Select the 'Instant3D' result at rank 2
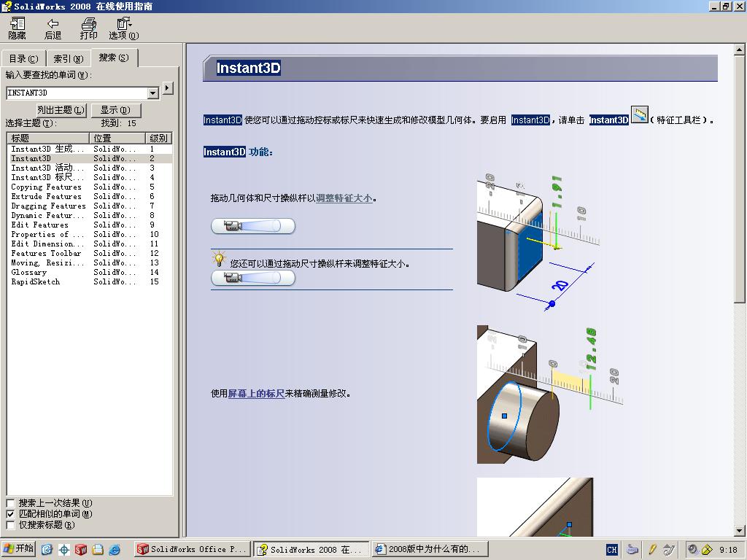Image resolution: width=747 pixels, height=560 pixels. point(90,158)
